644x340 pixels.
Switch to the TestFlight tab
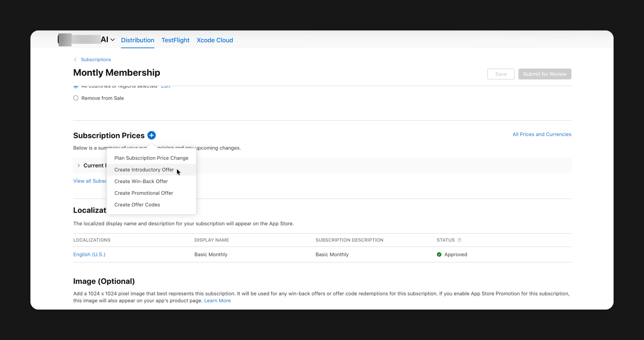(x=175, y=40)
